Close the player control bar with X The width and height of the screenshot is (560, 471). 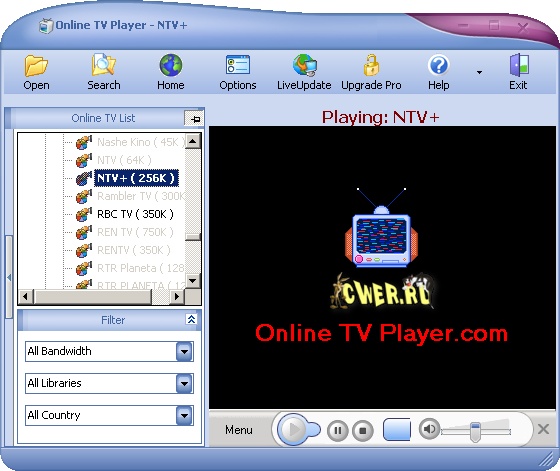pyautogui.click(x=543, y=429)
